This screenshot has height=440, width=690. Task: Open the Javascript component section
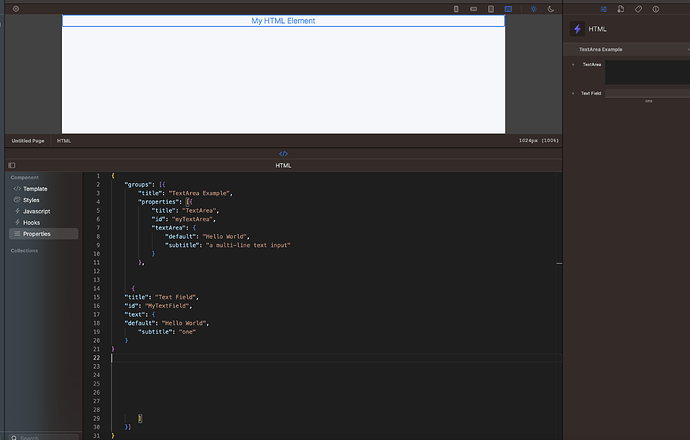(x=44, y=211)
